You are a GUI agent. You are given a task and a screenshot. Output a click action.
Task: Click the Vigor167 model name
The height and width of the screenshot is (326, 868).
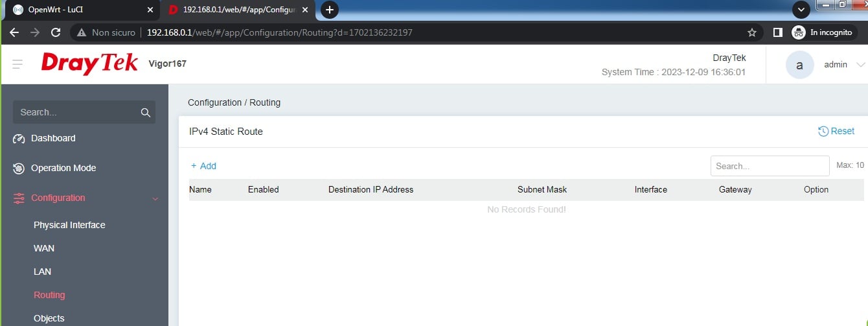click(167, 64)
